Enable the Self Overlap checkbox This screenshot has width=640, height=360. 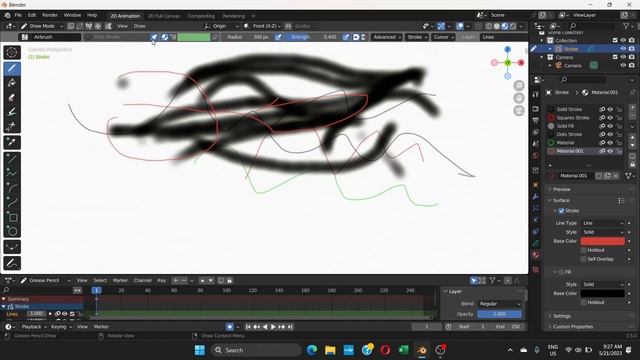pyautogui.click(x=583, y=259)
